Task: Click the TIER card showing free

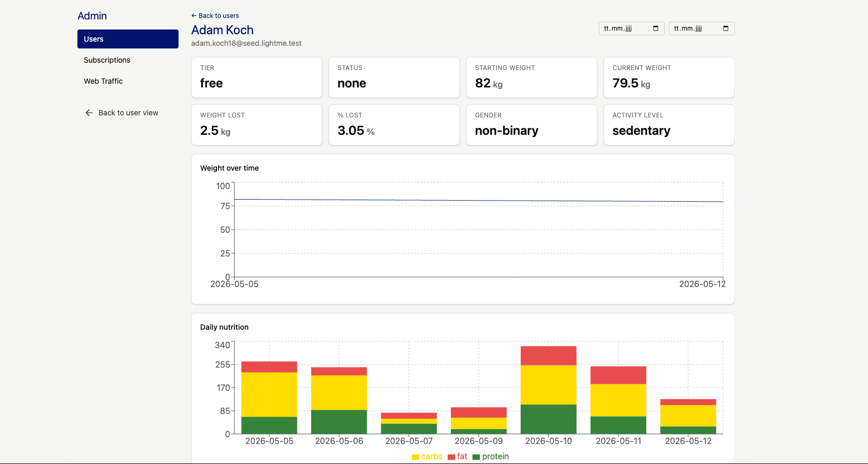Action: (257, 77)
